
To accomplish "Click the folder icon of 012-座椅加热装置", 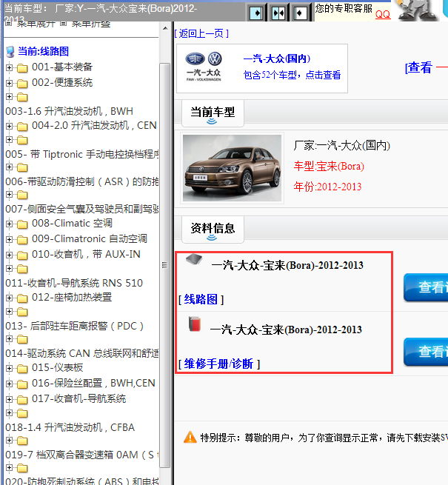I will tap(22, 298).
